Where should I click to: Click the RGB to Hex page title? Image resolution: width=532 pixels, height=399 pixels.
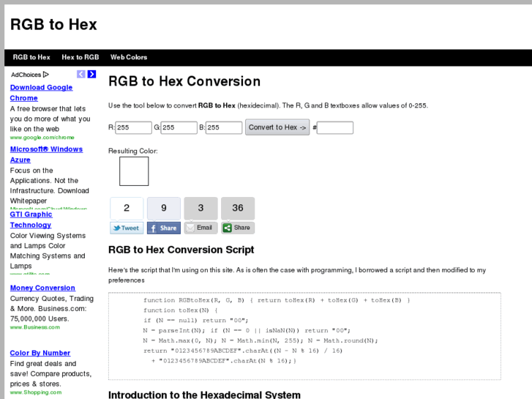click(53, 24)
